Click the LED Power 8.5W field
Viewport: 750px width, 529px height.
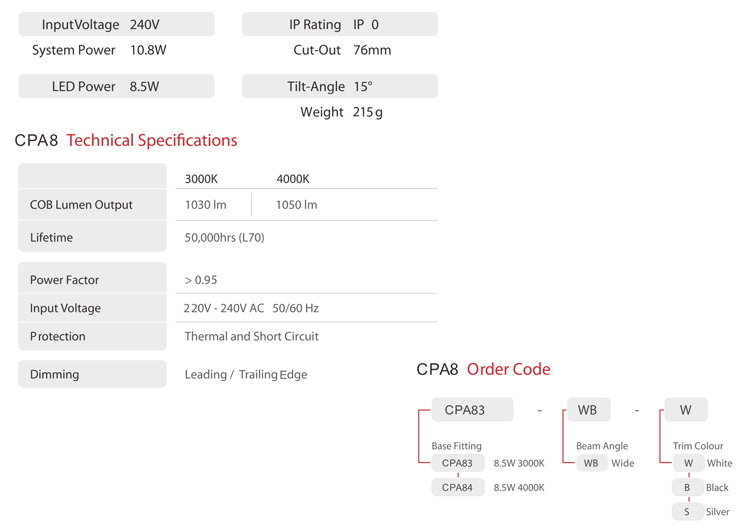tap(116, 87)
